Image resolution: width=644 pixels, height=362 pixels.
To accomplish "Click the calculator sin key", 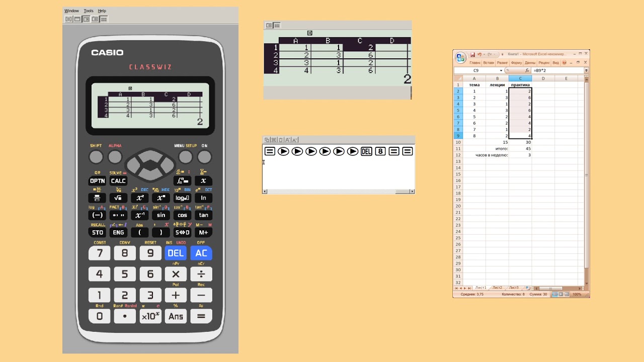I will tap(161, 215).
